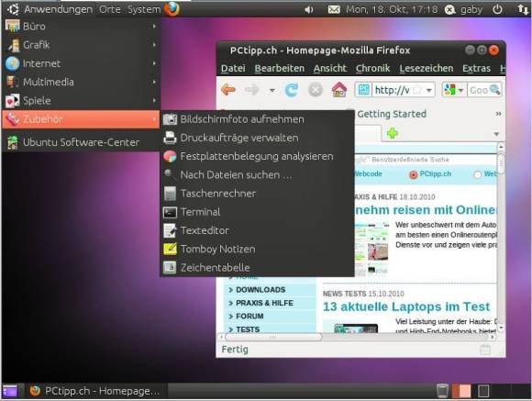Reload the page in Firefox
The image size is (532, 401).
point(292,90)
